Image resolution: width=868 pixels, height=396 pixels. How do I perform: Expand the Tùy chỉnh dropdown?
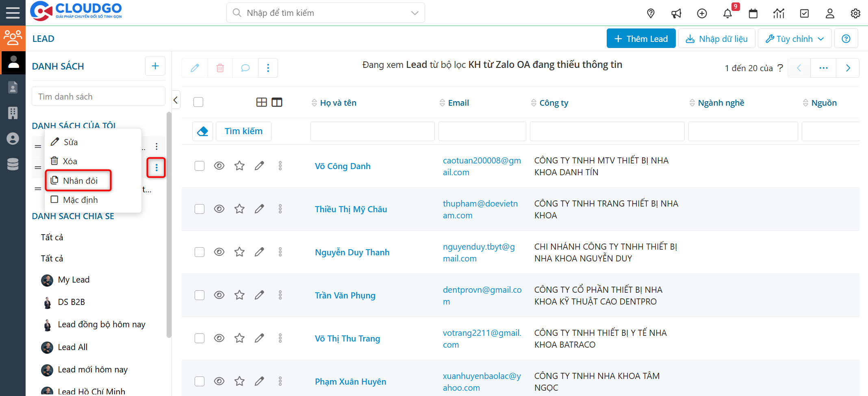tap(794, 39)
